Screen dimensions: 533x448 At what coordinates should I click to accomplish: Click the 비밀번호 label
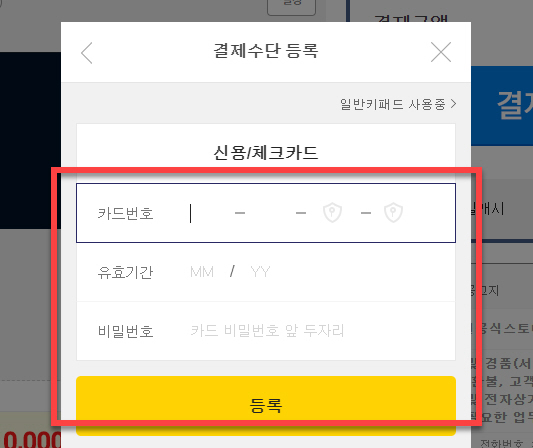point(125,331)
